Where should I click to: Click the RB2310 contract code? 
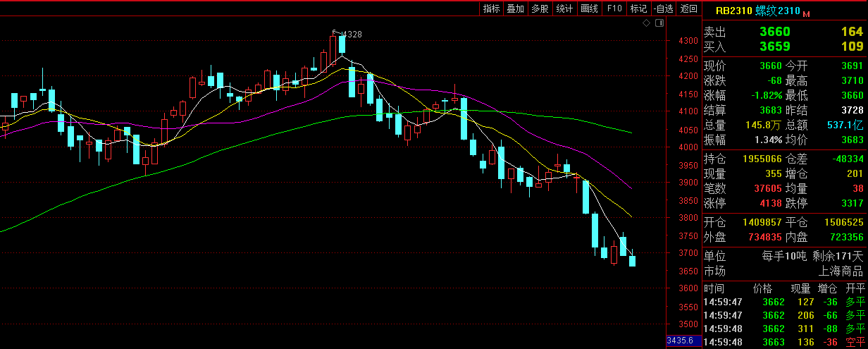click(733, 11)
